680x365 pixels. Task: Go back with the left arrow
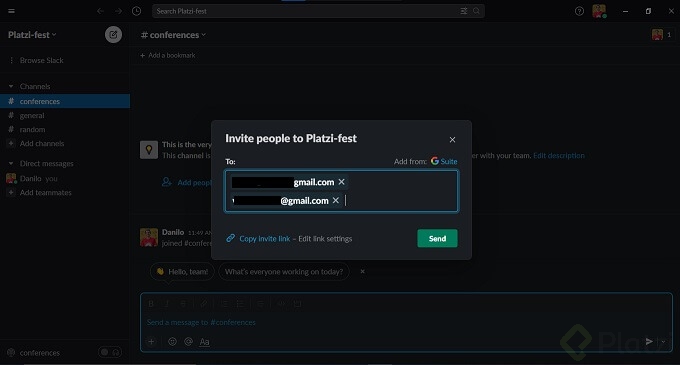click(x=100, y=11)
